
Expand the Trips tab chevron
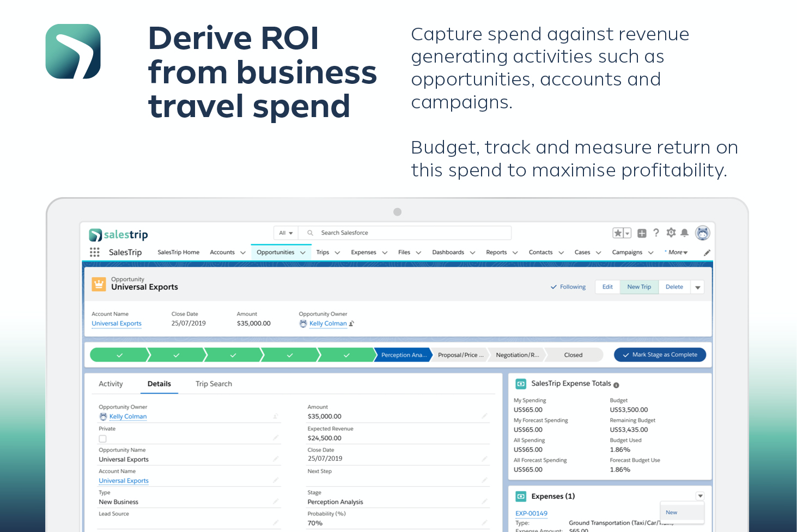coord(337,253)
